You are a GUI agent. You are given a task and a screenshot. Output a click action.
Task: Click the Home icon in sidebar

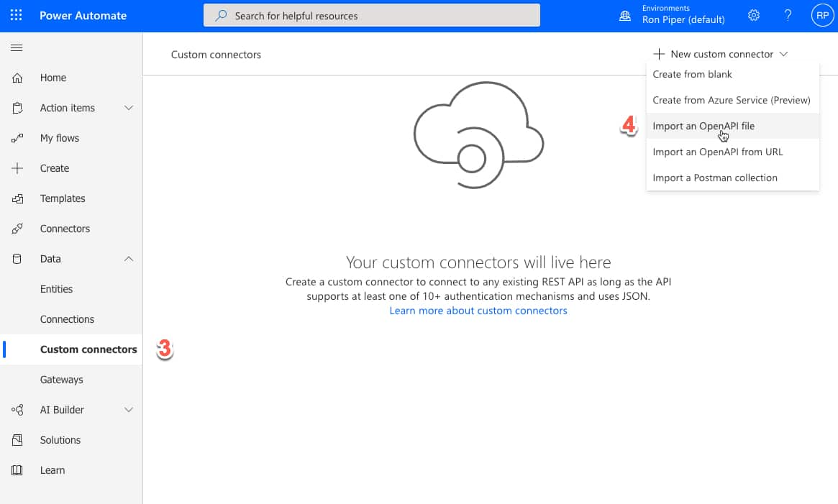(18, 78)
